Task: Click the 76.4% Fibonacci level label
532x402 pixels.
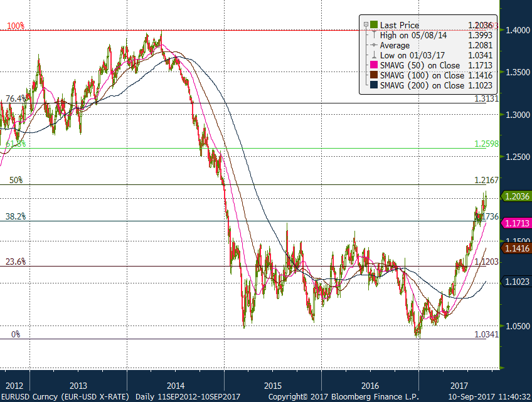Action: pos(16,98)
